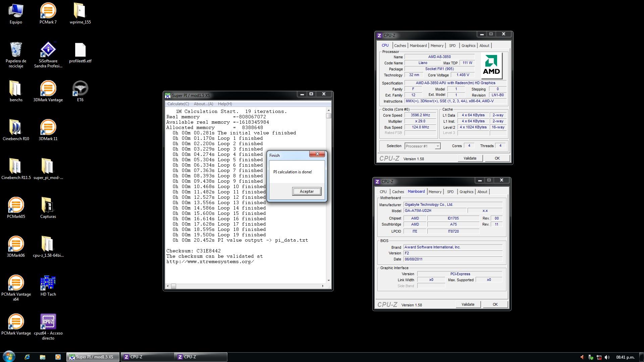Open the Cinebench R10 folder
The height and width of the screenshot is (362, 644).
[16, 130]
